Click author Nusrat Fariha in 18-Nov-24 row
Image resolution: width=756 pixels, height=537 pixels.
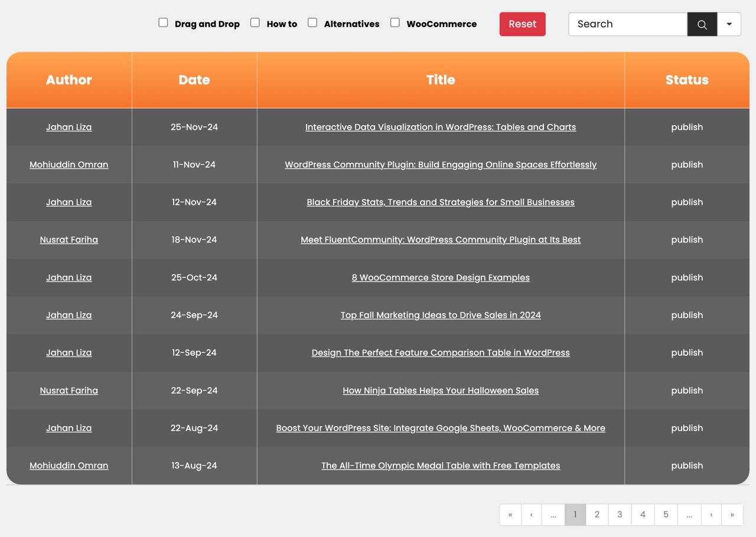(x=69, y=240)
